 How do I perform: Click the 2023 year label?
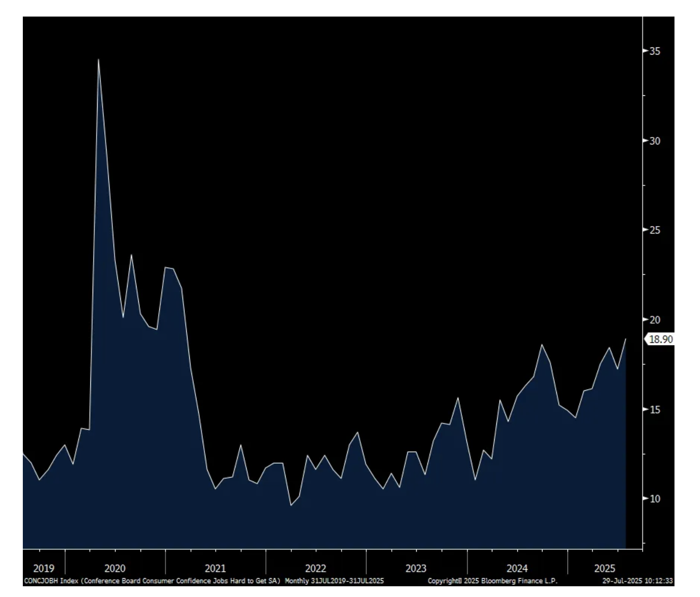pyautogui.click(x=416, y=568)
